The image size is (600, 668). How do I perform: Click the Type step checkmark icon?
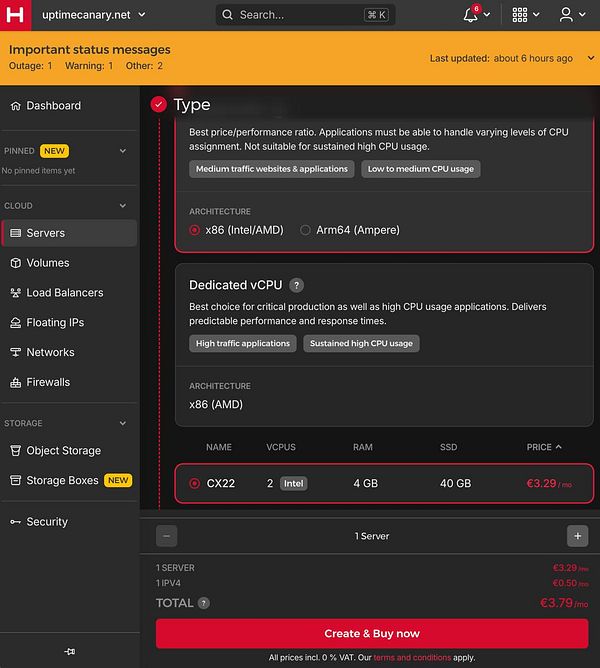click(x=159, y=104)
